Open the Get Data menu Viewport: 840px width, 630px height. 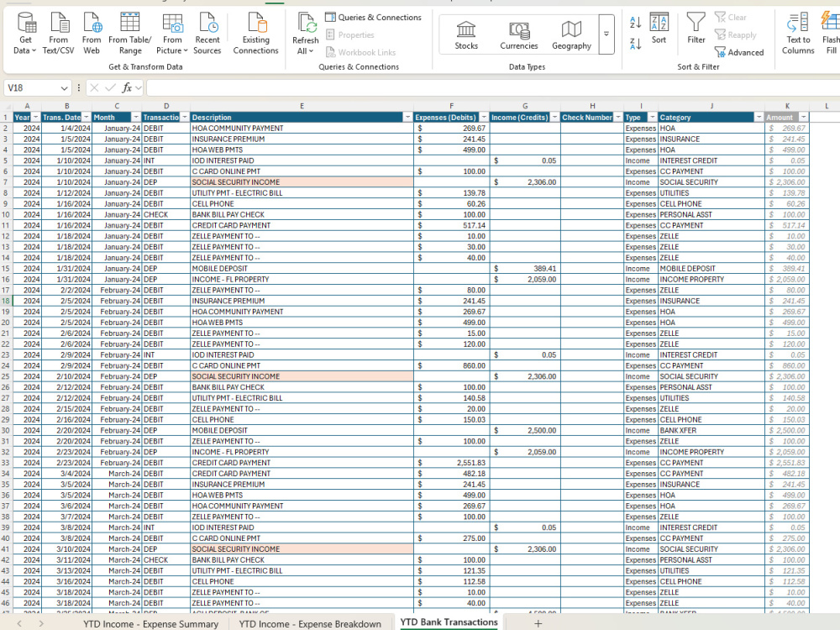(25, 34)
